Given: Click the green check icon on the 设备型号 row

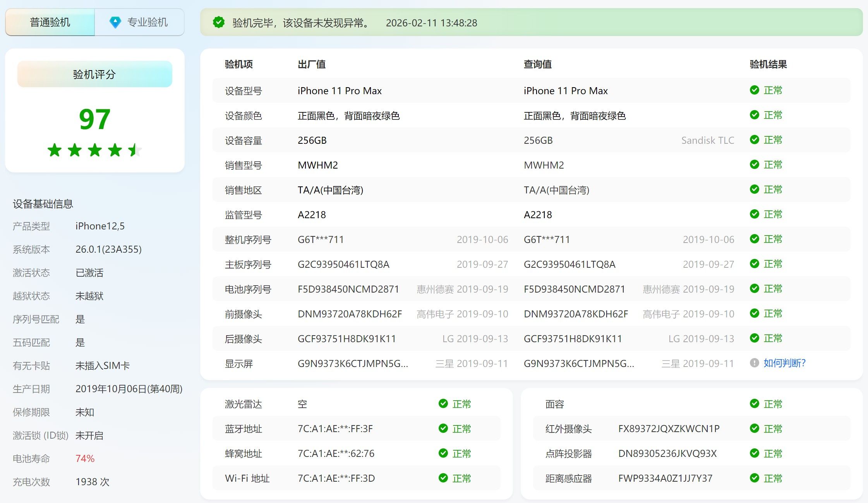Looking at the screenshot, I should 754,90.
